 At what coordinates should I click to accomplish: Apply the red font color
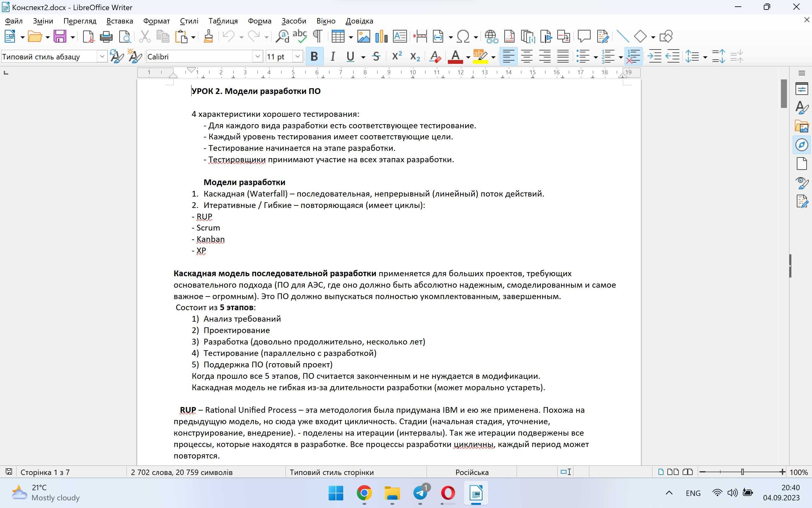click(455, 57)
